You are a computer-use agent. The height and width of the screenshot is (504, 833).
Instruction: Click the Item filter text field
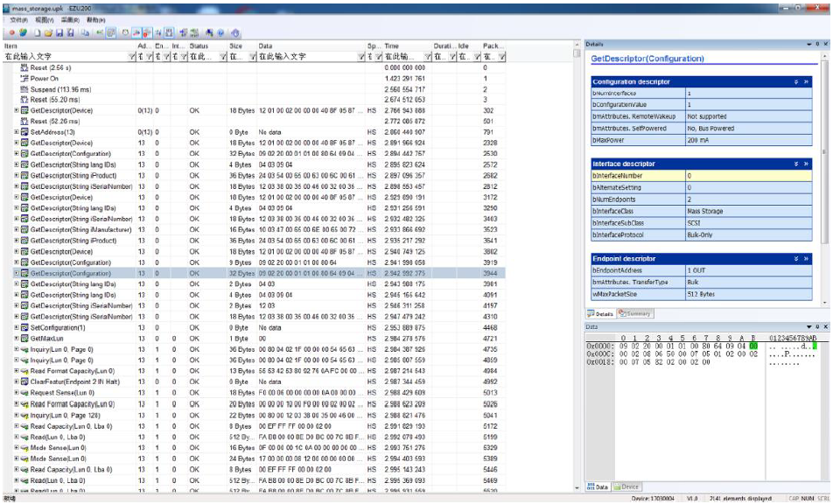point(66,57)
